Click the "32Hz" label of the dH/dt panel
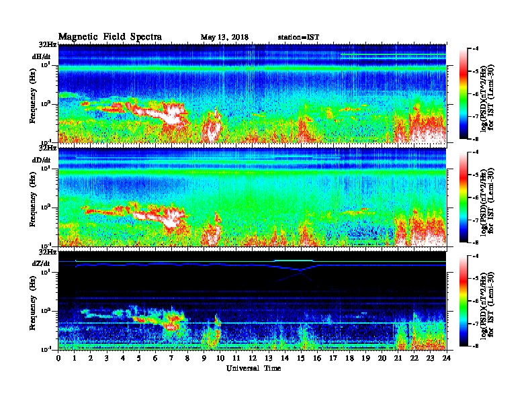 [x=48, y=44]
